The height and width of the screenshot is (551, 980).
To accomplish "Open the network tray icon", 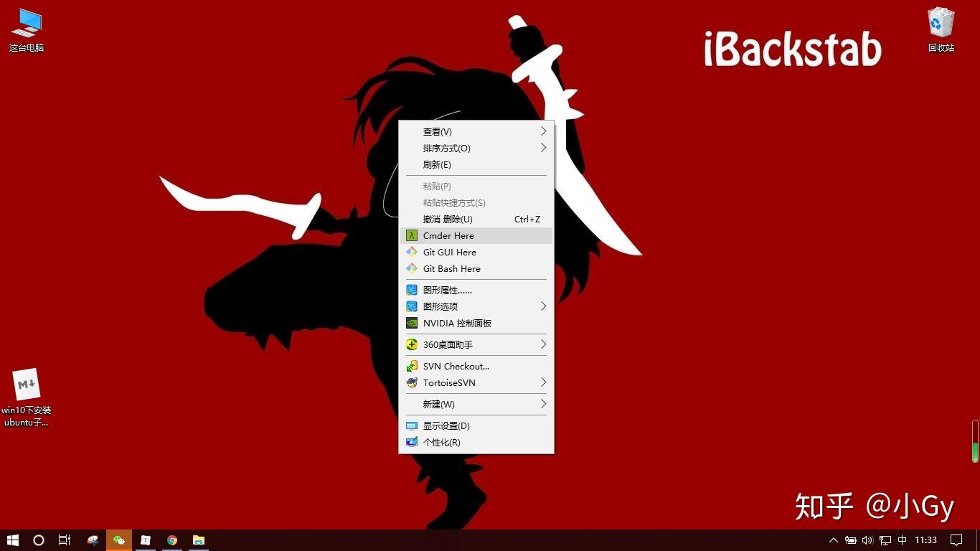I will (885, 540).
